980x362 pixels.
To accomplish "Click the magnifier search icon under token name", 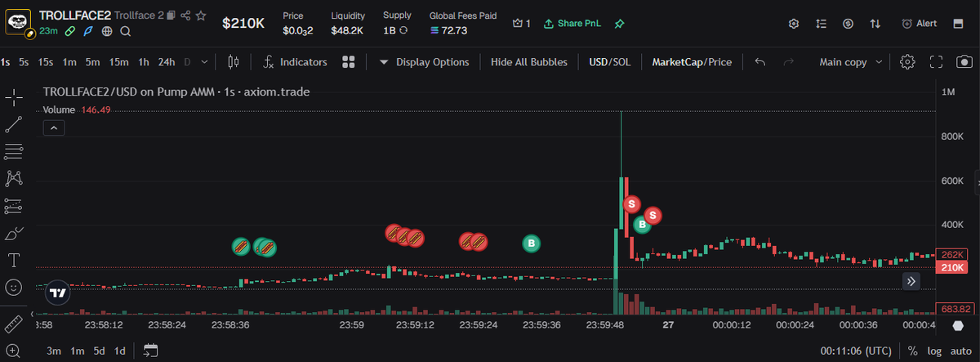I will pyautogui.click(x=125, y=31).
